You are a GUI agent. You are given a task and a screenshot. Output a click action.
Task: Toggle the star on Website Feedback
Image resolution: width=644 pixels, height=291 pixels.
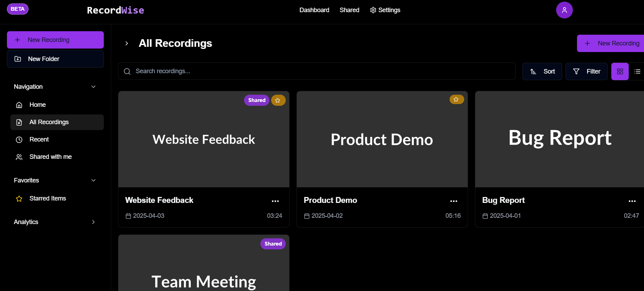(x=278, y=100)
